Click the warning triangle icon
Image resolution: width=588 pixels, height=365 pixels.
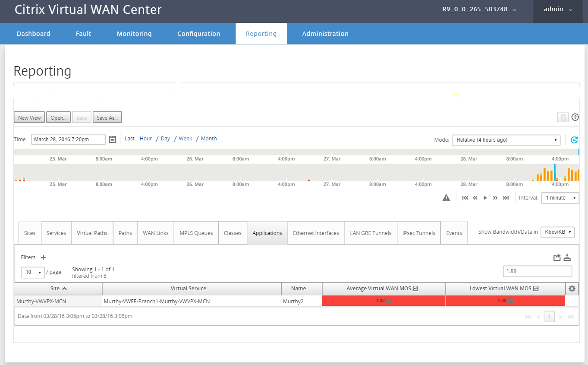pos(447,198)
